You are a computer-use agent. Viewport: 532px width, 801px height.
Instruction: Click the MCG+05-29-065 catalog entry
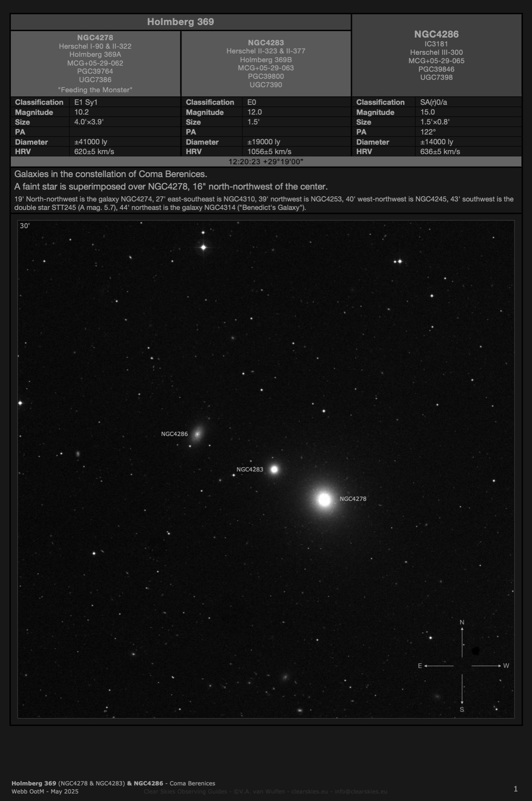click(436, 60)
